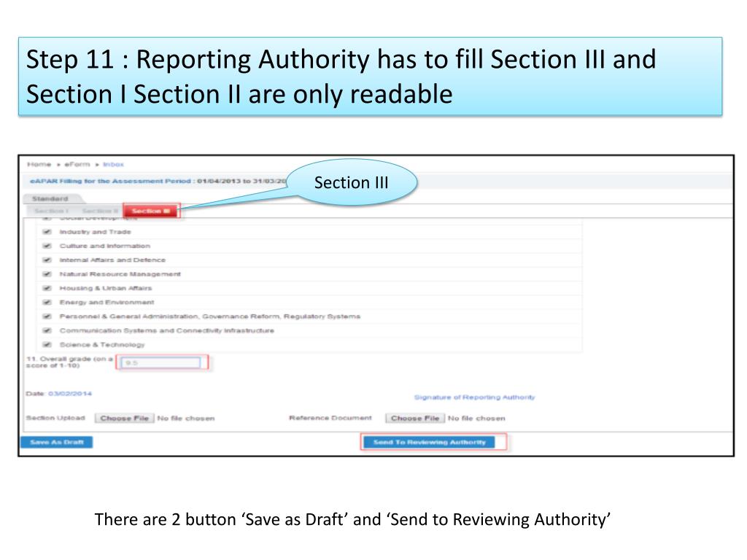Switch to the Section I tab
This screenshot has width=747, height=560.
[51, 211]
